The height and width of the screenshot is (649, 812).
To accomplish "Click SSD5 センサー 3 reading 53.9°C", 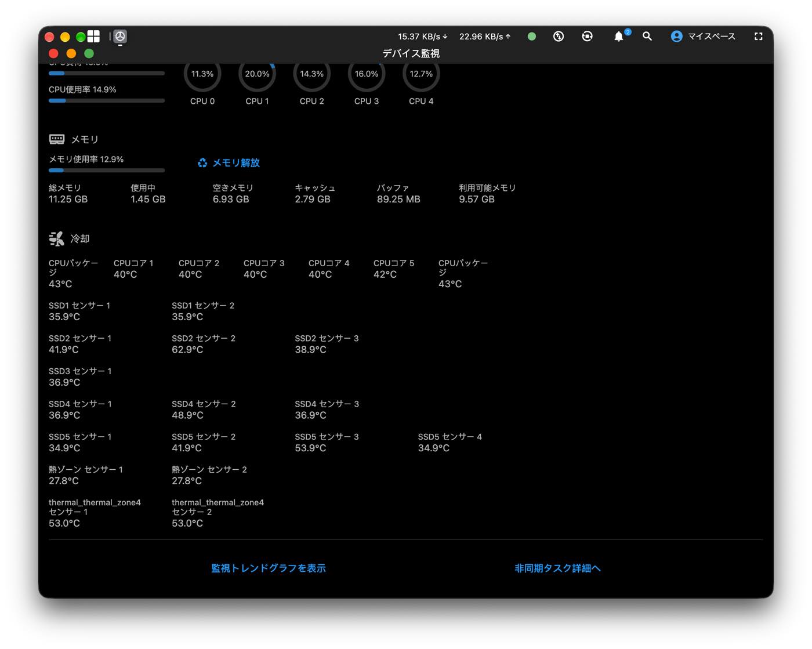I will click(310, 448).
